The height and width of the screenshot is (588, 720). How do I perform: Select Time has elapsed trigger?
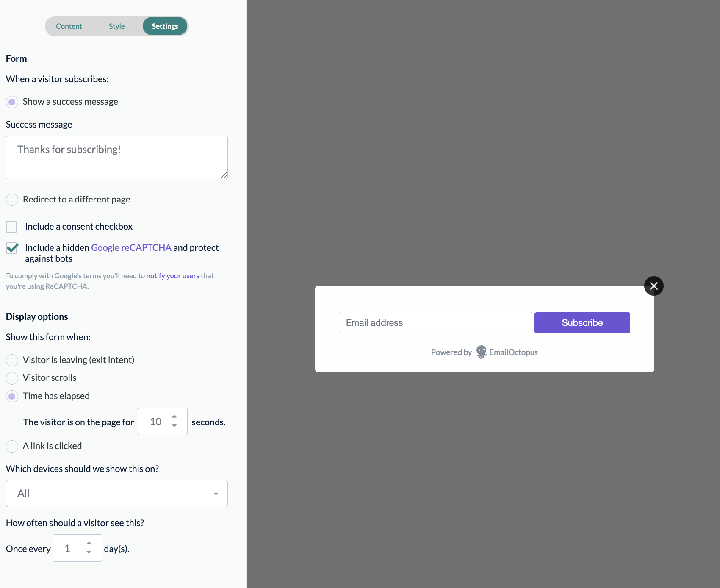coord(12,396)
